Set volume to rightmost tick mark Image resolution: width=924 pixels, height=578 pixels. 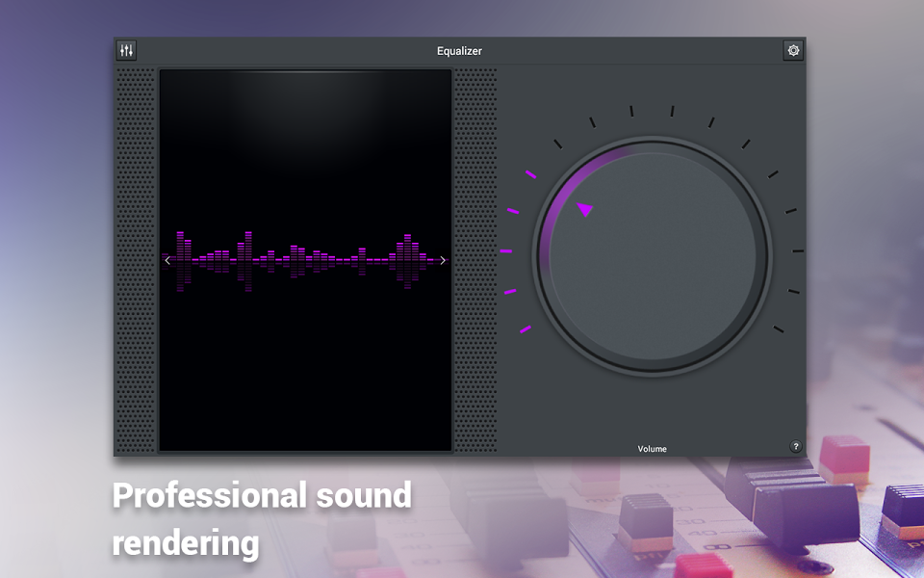(798, 251)
